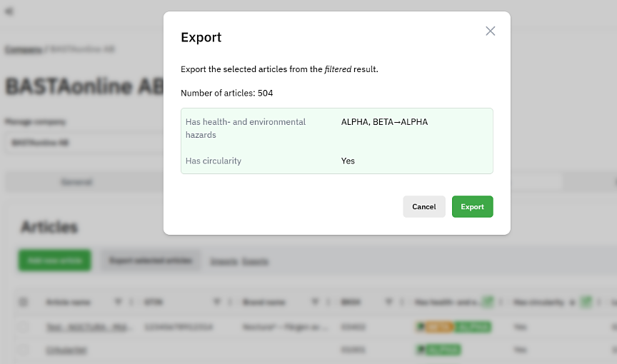Close the Export dialog with the X icon
Screen dimensions: 617x364
pos(490,31)
